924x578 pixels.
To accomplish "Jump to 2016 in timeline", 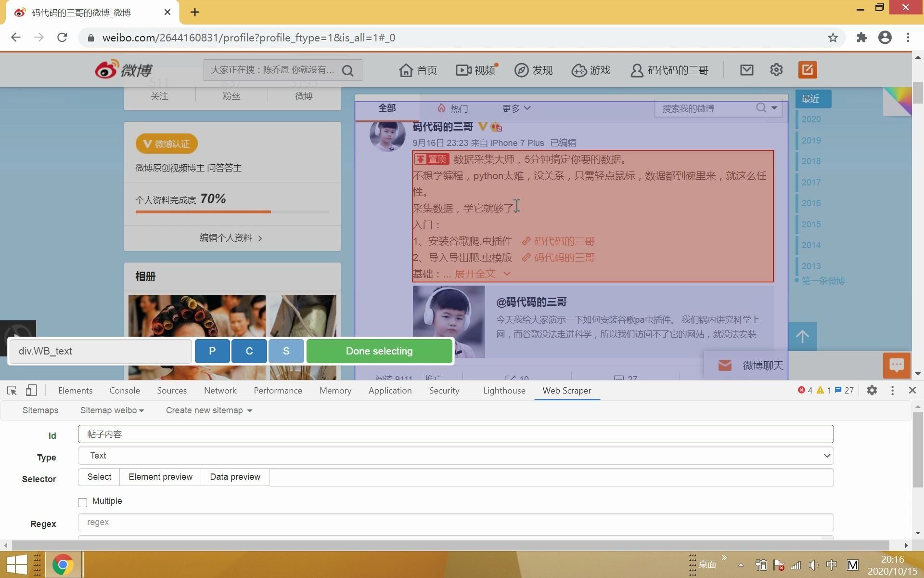I will click(x=811, y=203).
